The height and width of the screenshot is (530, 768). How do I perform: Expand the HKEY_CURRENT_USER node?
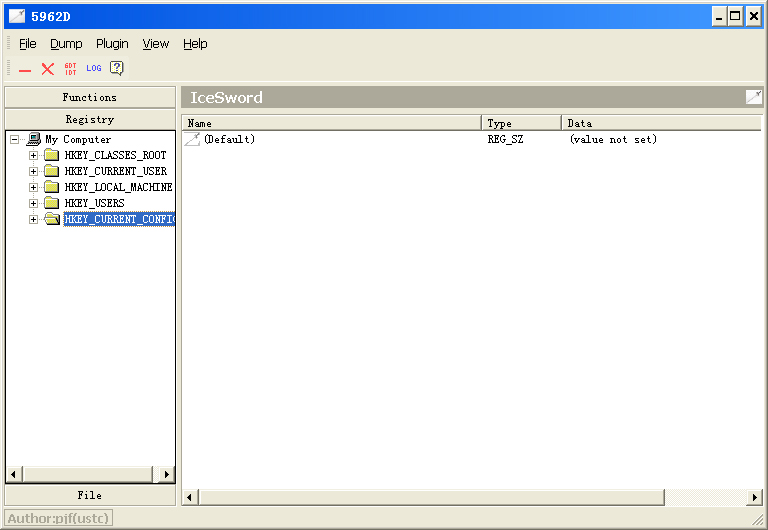click(x=33, y=171)
